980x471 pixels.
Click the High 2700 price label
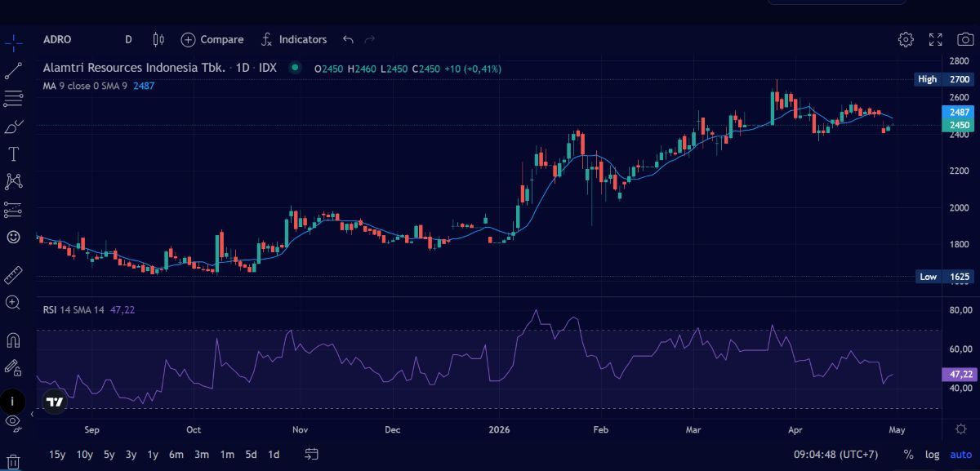click(943, 79)
